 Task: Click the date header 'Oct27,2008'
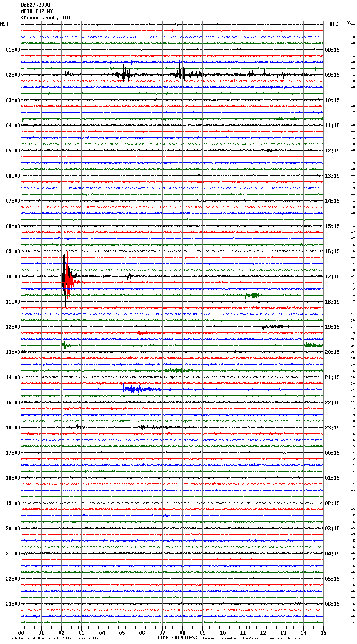(x=35, y=5)
